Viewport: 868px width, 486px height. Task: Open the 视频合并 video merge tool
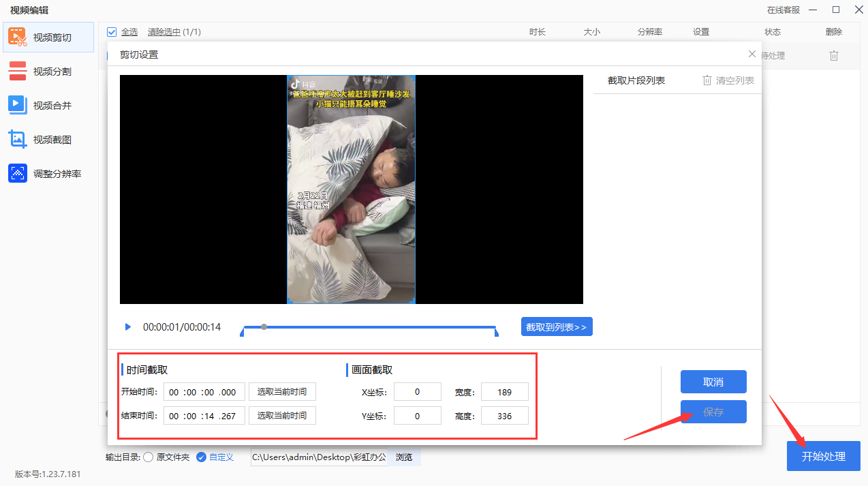[x=48, y=106]
